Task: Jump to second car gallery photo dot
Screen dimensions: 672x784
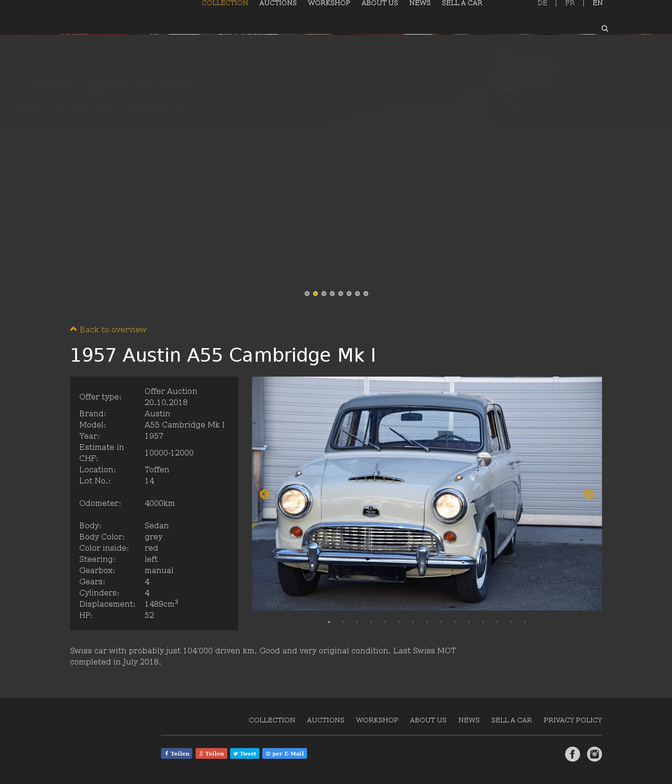Action: coord(343,622)
